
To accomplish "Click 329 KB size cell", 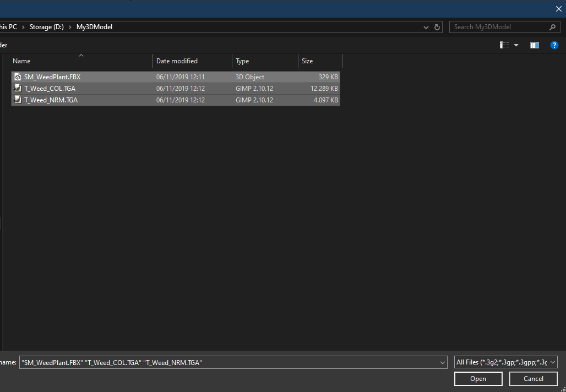I will coord(328,77).
